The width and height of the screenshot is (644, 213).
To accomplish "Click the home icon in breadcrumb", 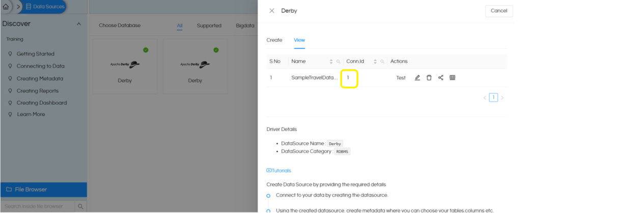I will tap(6, 7).
